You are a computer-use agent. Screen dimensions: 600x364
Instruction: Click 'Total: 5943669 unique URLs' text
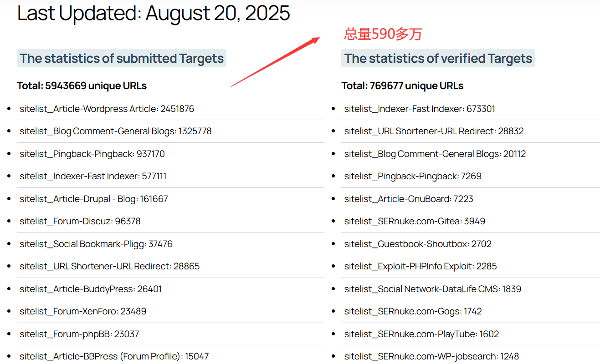[x=82, y=86]
